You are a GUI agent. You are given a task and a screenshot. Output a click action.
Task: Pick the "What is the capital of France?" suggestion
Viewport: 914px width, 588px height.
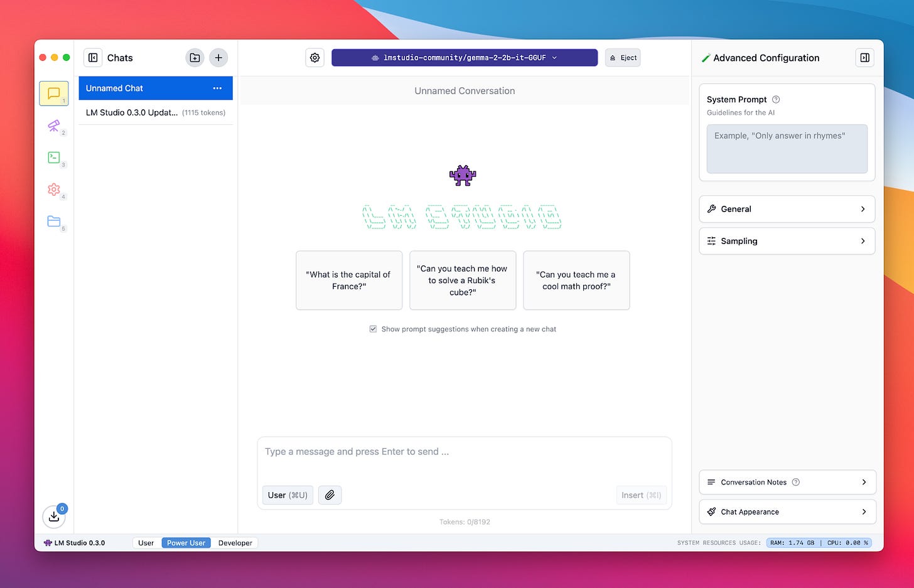[x=349, y=281]
